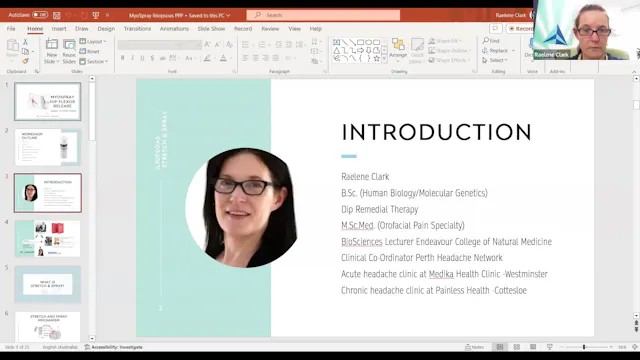Viewport: 640px width, 360px height.
Task: Switch to Slide Sorter view icon
Action: (516, 347)
